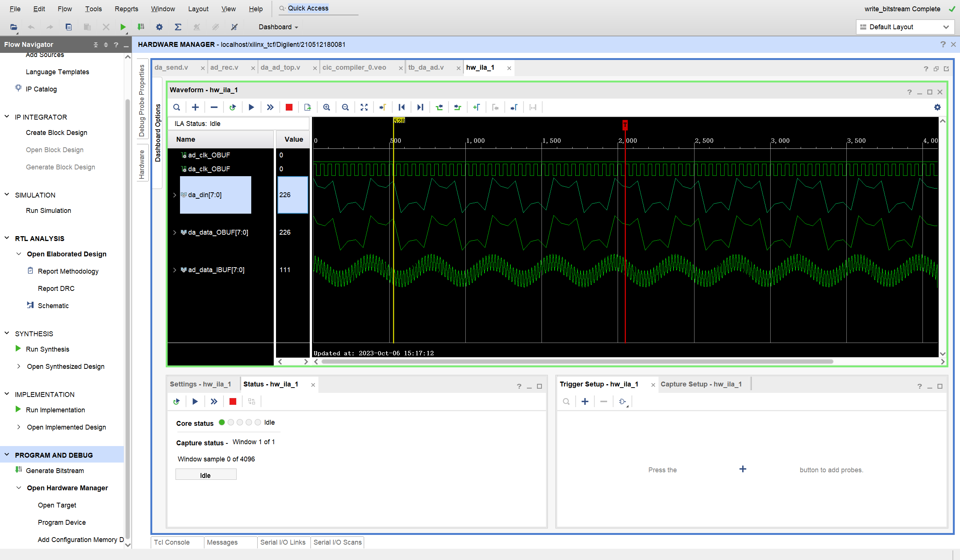Click the Zoom Out magnifier icon
This screenshot has height=560, width=960.
click(x=345, y=107)
